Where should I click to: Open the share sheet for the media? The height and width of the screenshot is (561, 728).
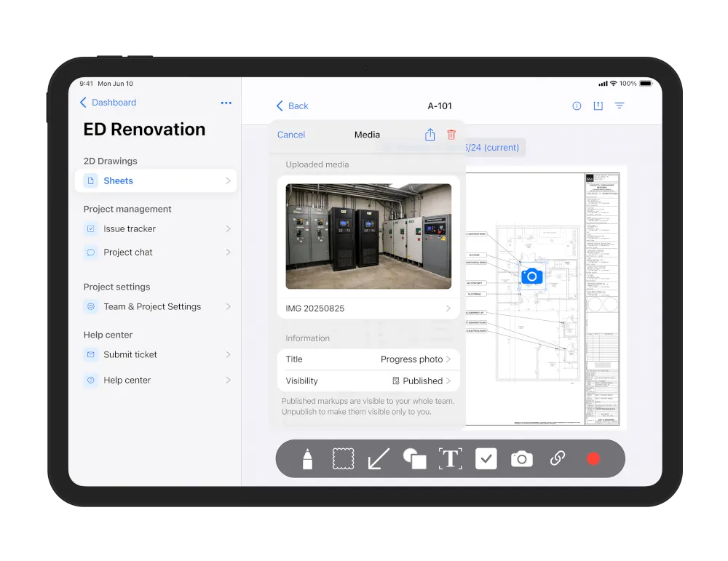pos(429,135)
